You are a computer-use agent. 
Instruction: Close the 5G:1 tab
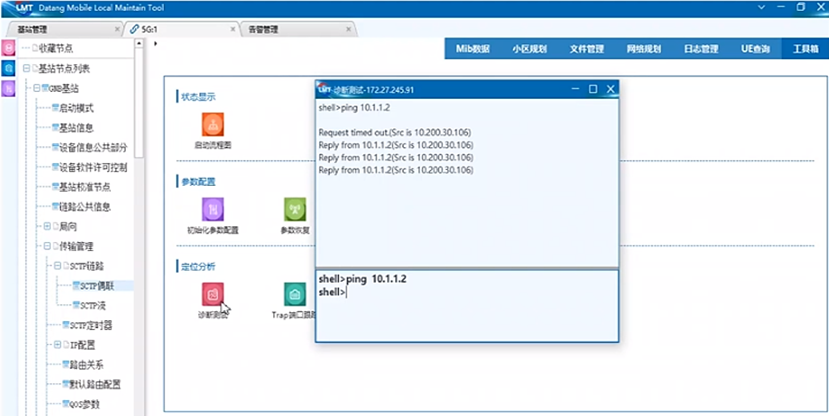pos(233,30)
